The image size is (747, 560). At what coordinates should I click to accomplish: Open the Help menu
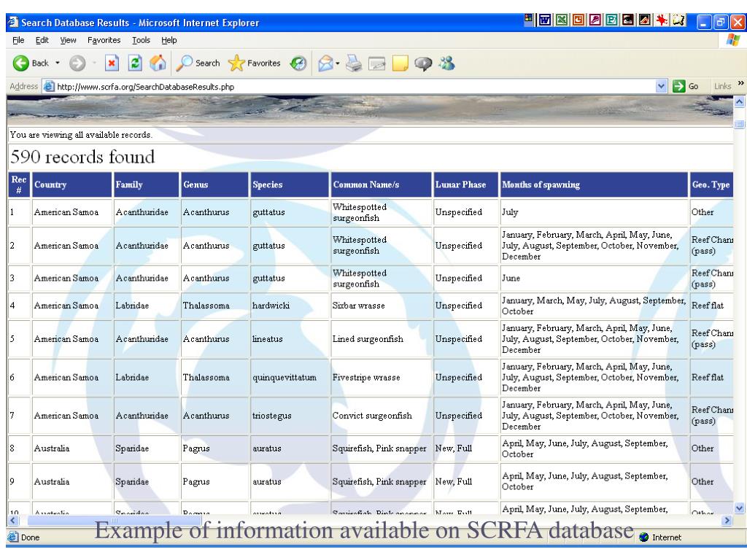pyautogui.click(x=169, y=40)
